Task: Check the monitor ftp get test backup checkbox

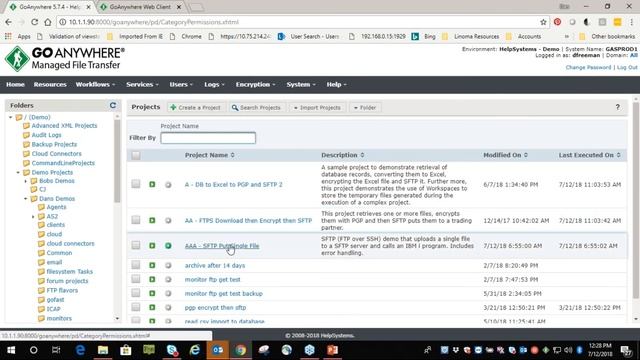Action: pos(136,293)
